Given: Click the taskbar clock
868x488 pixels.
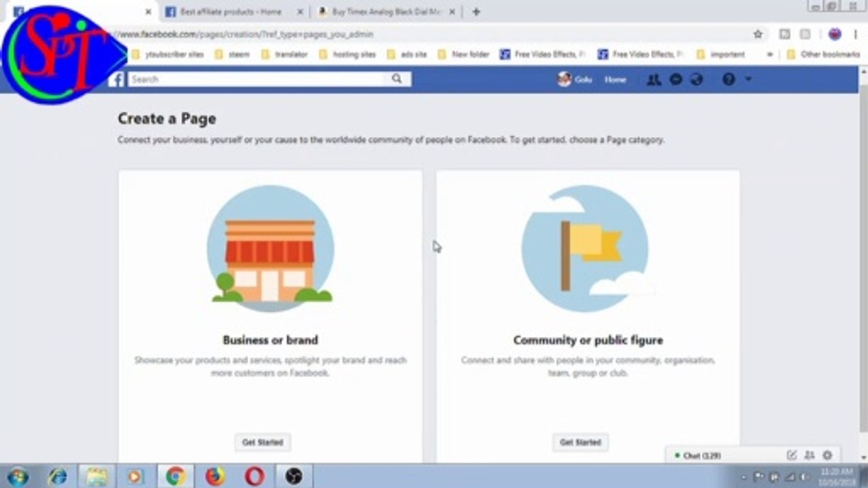Looking at the screenshot, I should coord(835,476).
